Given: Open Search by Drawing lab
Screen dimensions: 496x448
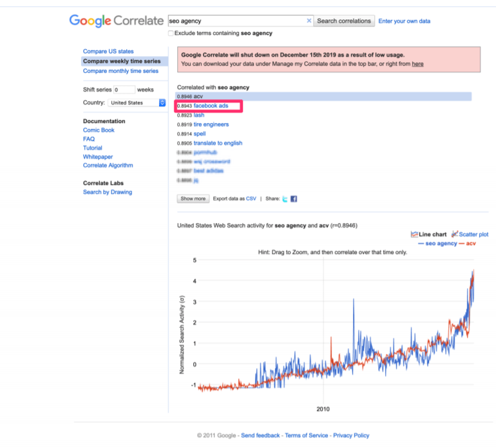Looking at the screenshot, I should (108, 192).
